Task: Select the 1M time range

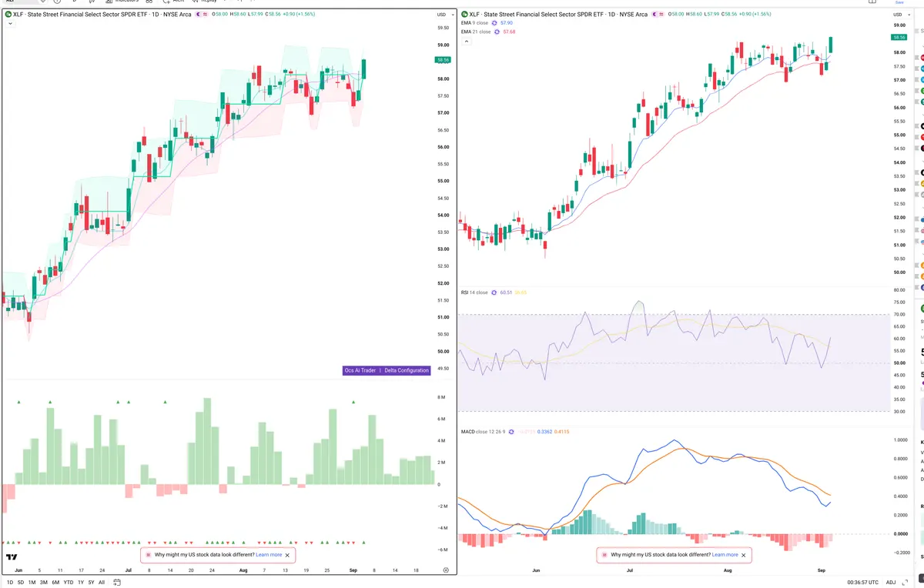Action: coord(32,582)
